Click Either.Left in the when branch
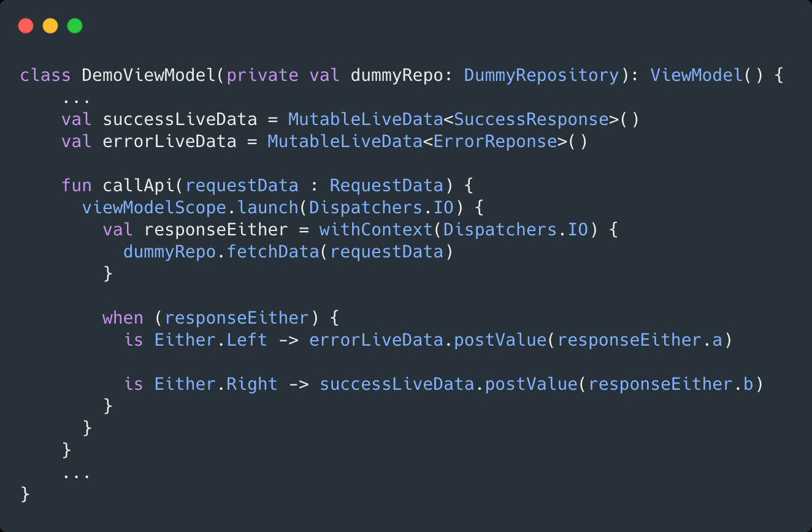 [x=211, y=340]
